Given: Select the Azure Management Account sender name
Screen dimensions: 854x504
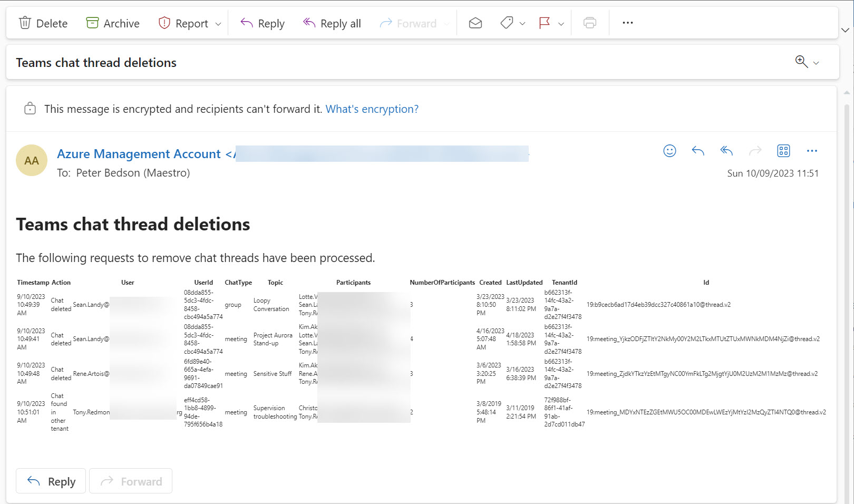Looking at the screenshot, I should (139, 153).
